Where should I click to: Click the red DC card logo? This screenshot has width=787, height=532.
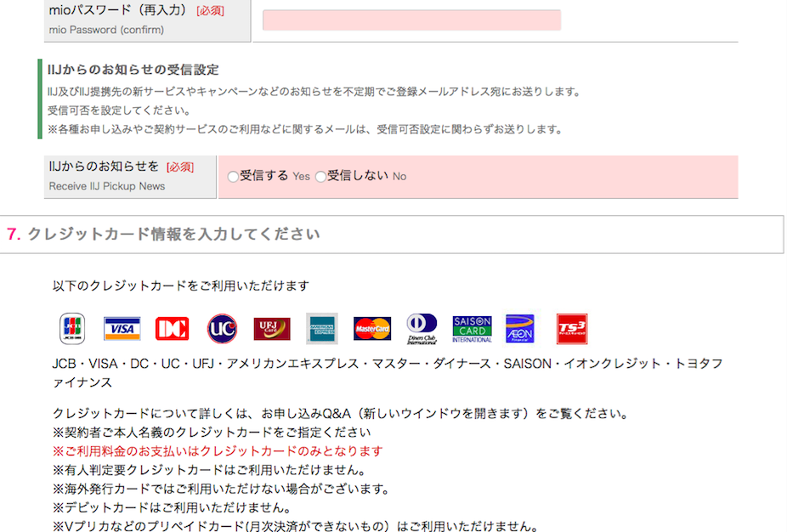tap(173, 329)
